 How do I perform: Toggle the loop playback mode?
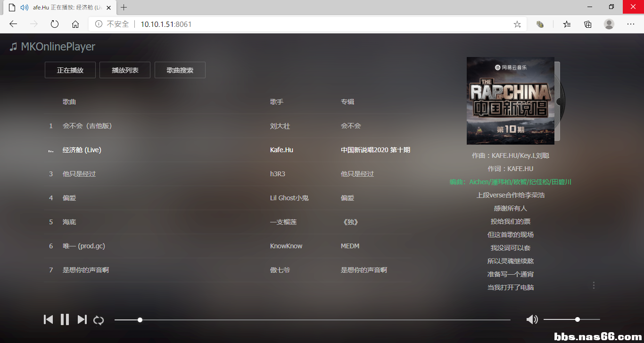point(99,320)
